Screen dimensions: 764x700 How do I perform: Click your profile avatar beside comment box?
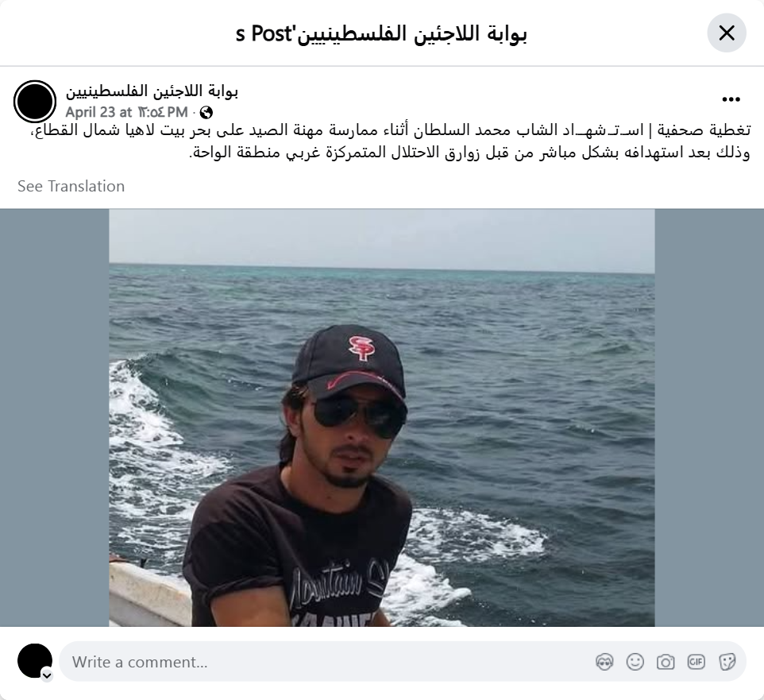click(35, 660)
